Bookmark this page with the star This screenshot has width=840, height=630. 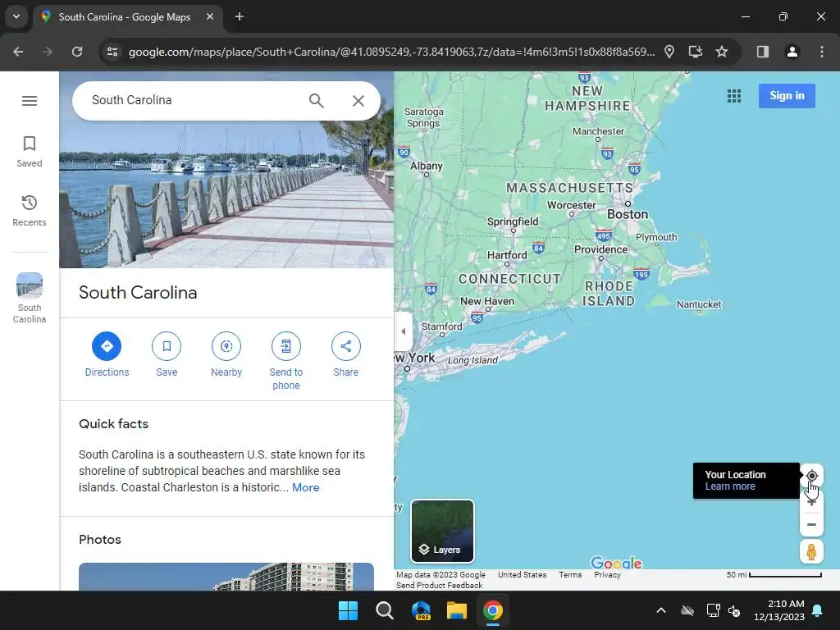pos(722,52)
